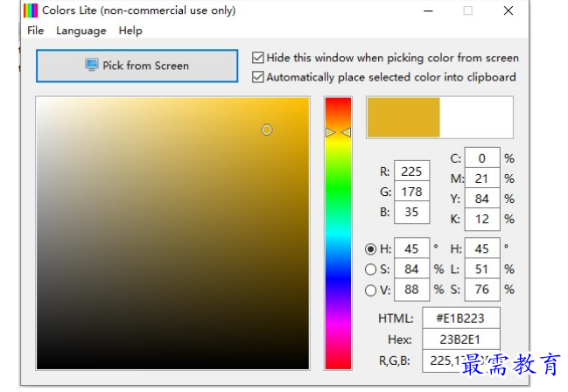The image size is (568, 392).
Task: Minimize the Colors Lite window
Action: (x=428, y=10)
